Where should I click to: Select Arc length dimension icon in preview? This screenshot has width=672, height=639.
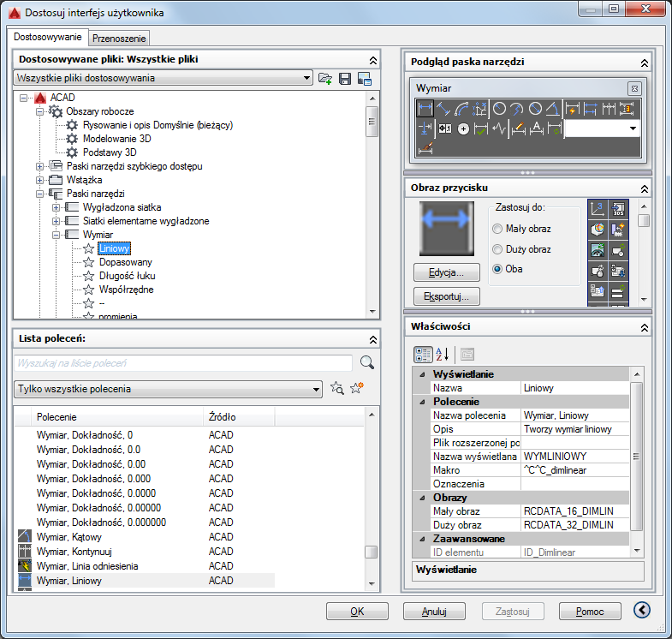click(461, 109)
